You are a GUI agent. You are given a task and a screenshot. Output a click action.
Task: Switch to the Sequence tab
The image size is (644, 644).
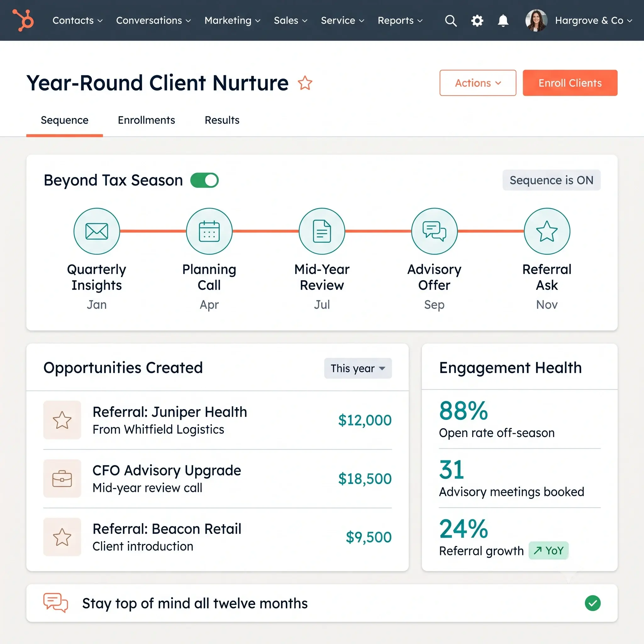point(65,120)
